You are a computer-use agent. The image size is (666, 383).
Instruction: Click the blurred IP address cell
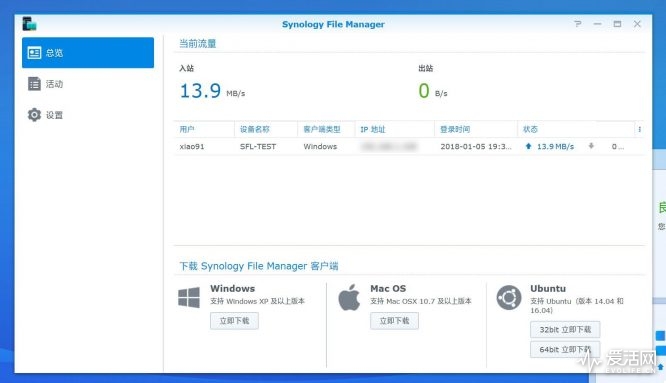click(x=389, y=146)
